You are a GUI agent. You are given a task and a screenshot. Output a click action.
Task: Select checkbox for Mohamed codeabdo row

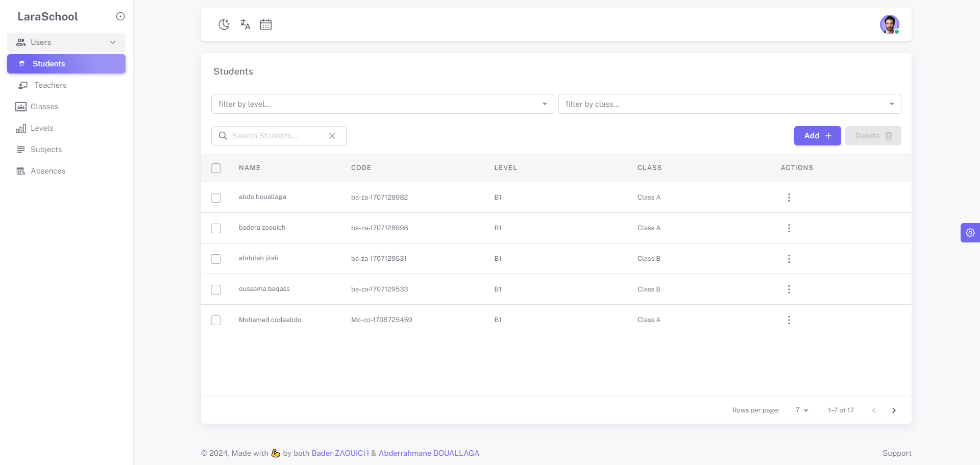tap(216, 320)
